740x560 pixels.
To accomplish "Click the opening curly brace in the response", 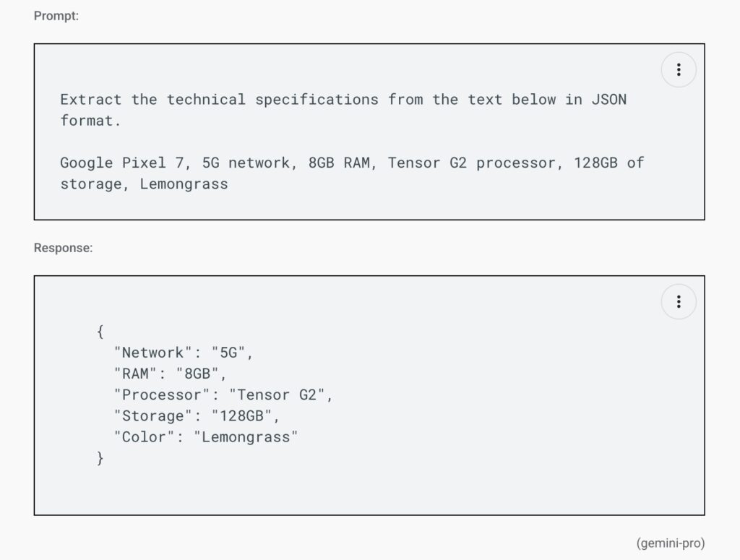I will point(100,332).
